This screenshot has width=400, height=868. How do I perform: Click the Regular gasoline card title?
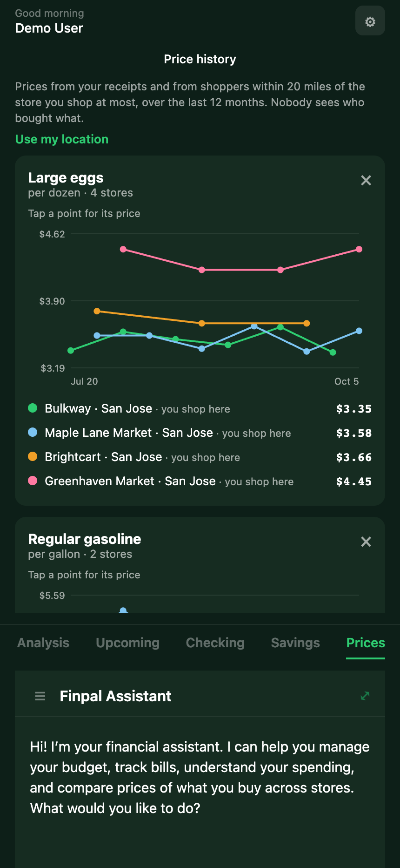tap(85, 539)
